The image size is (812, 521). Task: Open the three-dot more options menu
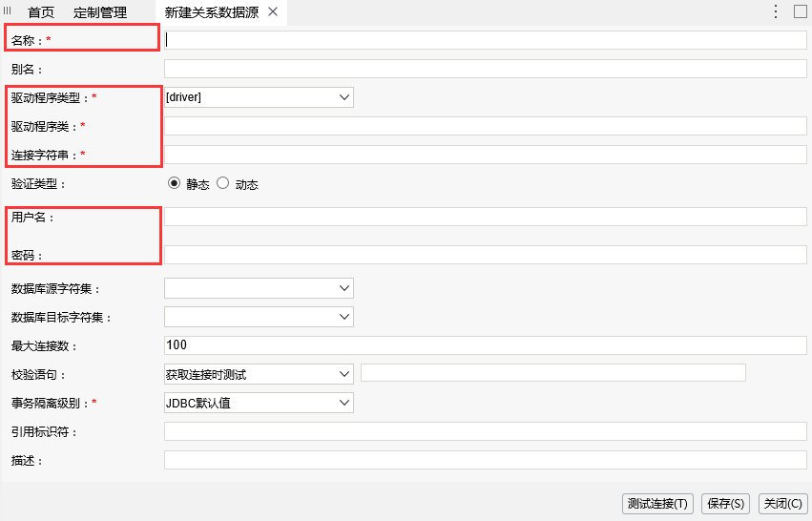[x=775, y=11]
